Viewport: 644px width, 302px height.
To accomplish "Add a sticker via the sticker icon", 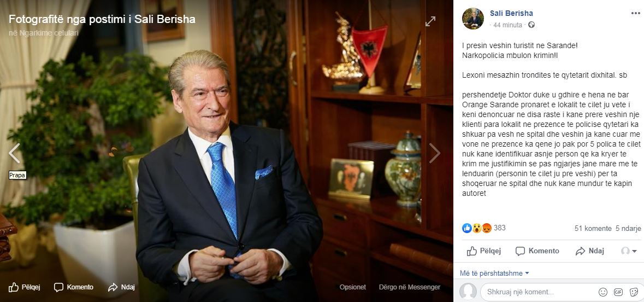I will 634,292.
